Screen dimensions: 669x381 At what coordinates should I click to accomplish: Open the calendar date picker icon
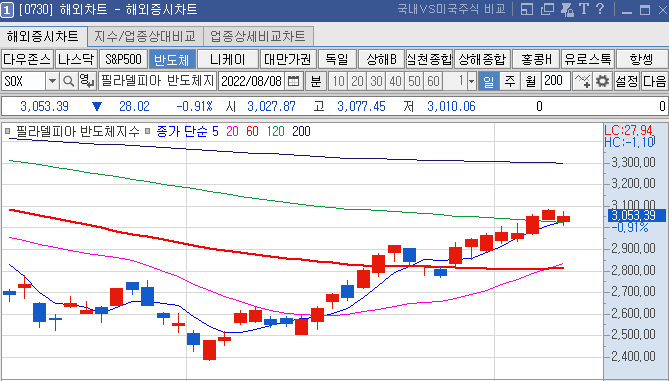point(294,81)
